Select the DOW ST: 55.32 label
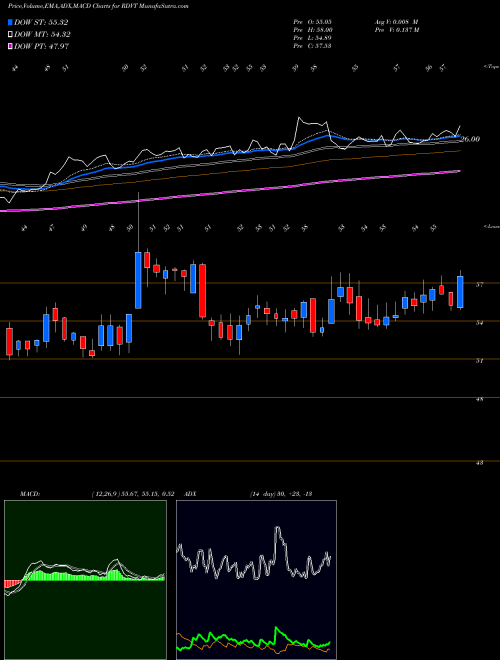The height and width of the screenshot is (660, 500). click(x=41, y=22)
